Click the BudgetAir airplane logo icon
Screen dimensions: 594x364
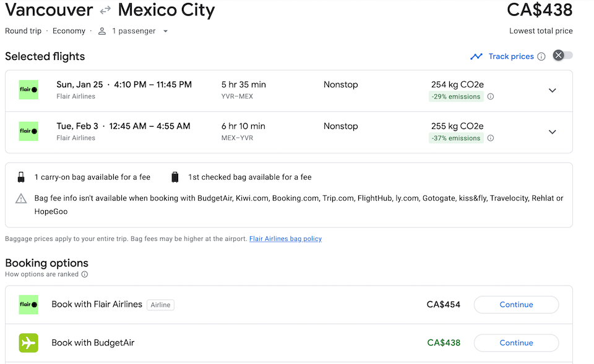[x=28, y=342]
